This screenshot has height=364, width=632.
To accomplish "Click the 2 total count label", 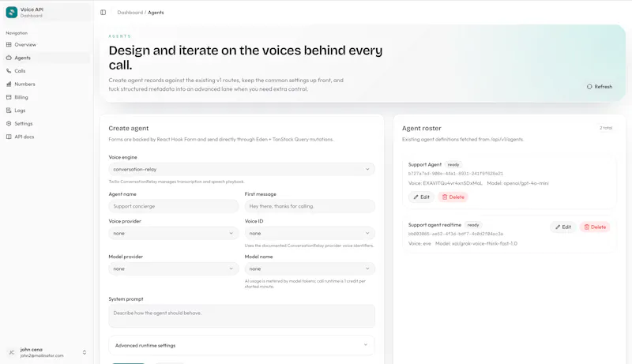I will 606,128.
